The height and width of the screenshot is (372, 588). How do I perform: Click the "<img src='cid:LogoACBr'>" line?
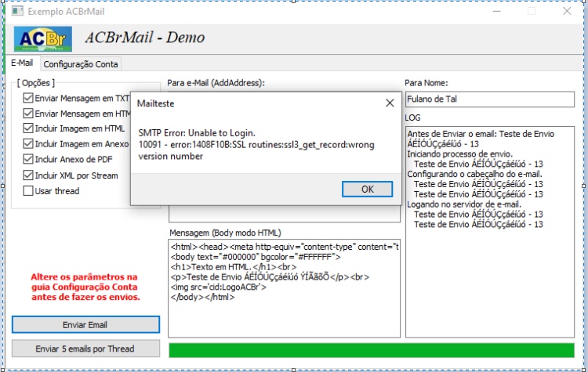(x=218, y=287)
